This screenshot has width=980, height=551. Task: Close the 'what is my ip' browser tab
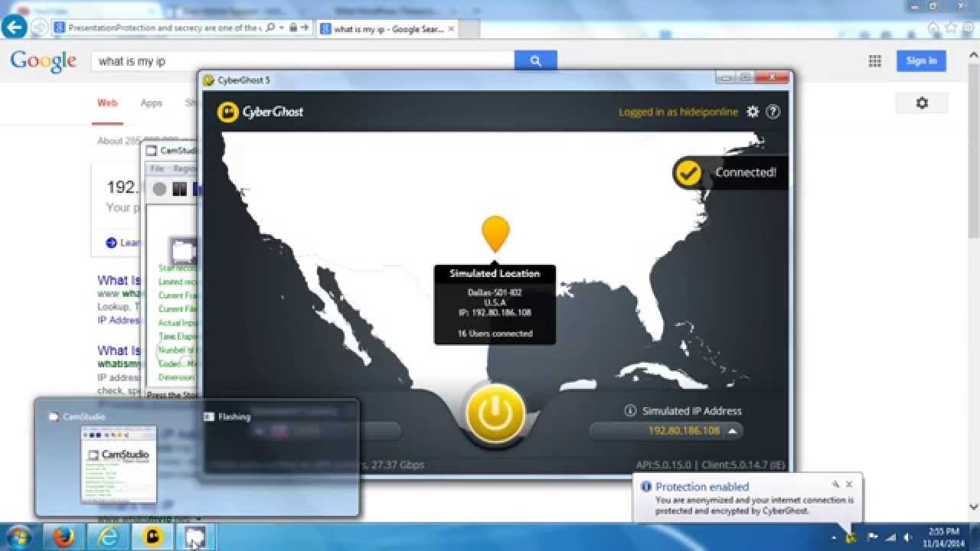tap(451, 29)
